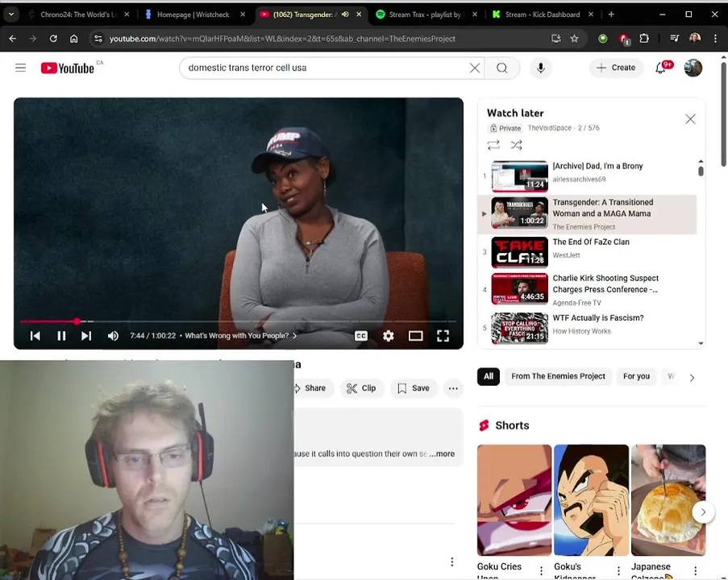Open Chrome three-dot menu

715,39
